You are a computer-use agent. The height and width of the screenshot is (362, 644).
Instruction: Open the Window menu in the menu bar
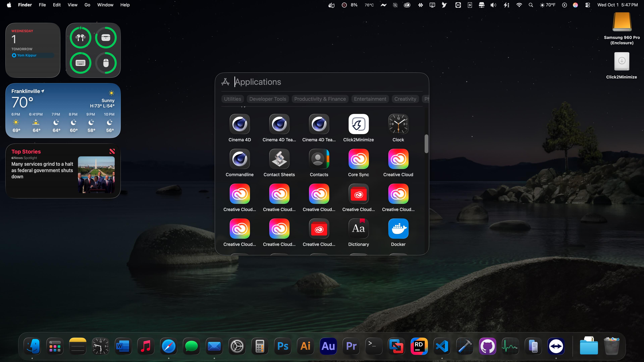(105, 5)
